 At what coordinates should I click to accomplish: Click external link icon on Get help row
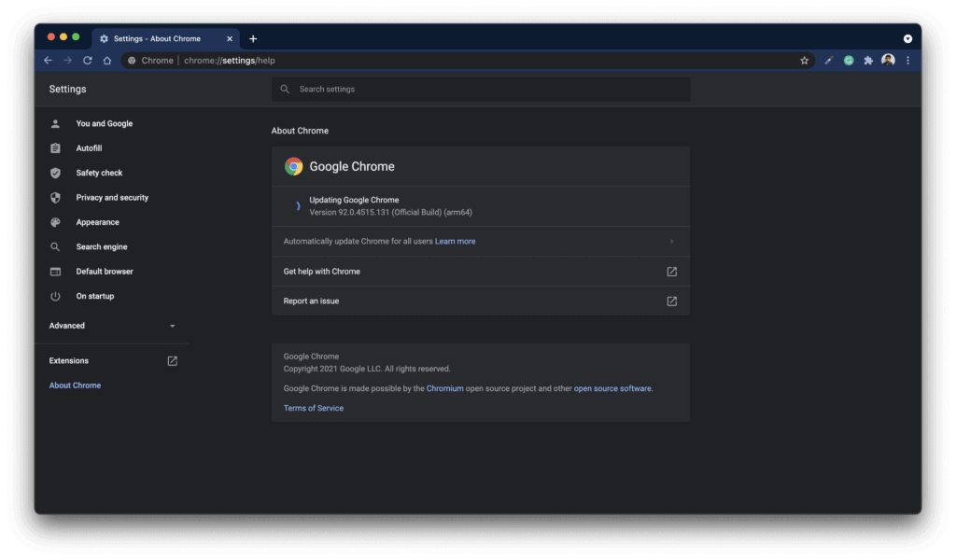click(672, 272)
